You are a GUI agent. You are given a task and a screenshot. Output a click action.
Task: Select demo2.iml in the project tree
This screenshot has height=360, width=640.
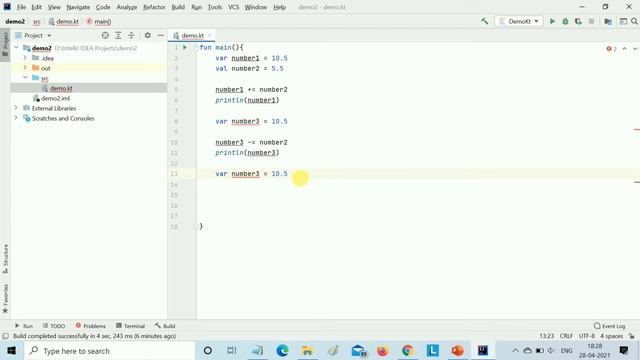pos(55,98)
